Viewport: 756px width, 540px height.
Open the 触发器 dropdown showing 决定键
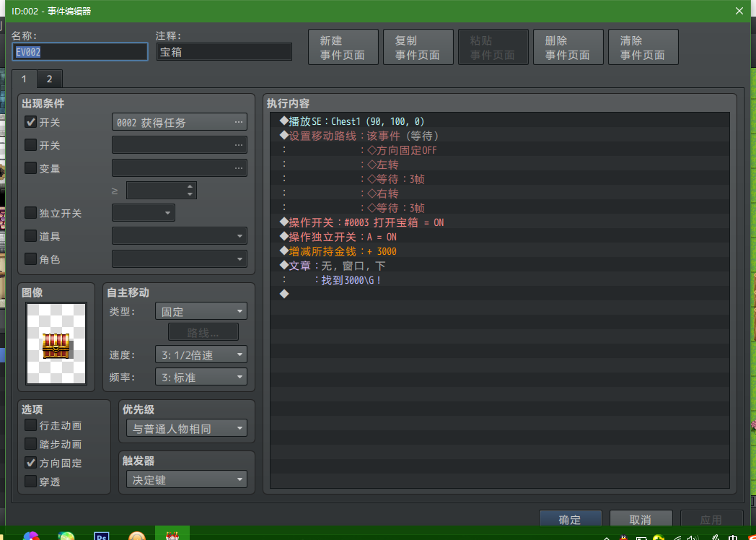tap(187, 479)
